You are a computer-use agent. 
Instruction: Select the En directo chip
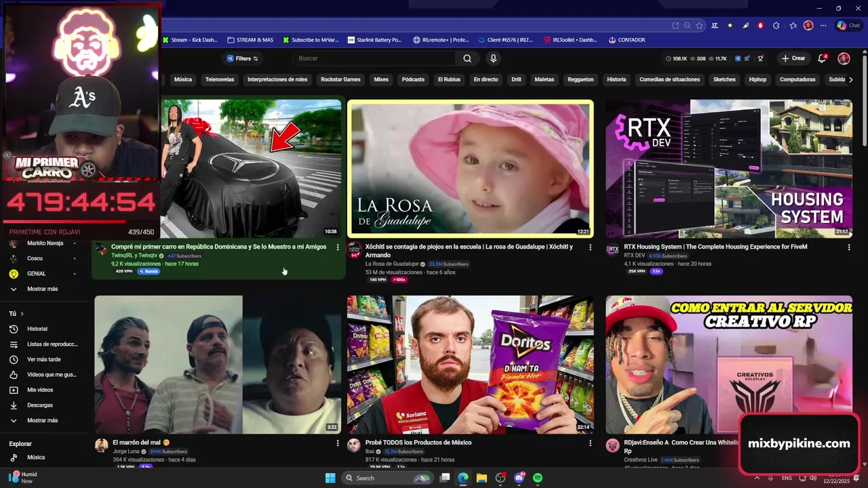tap(486, 79)
